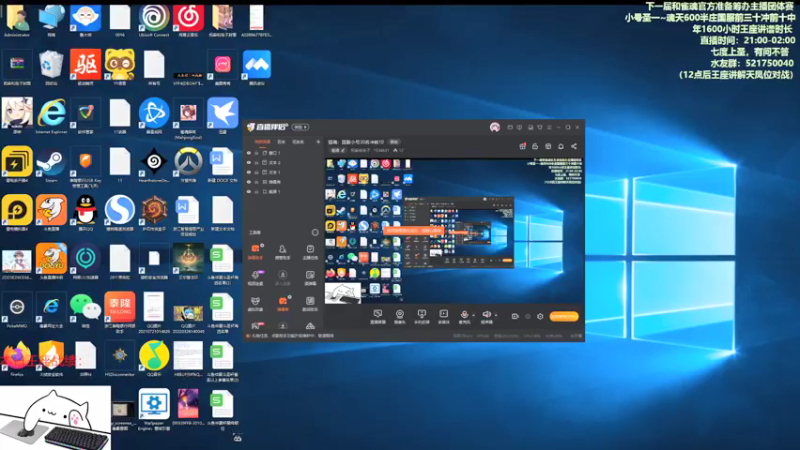Select the QQ Music desktop shortcut
The image size is (800, 450).
154,359
